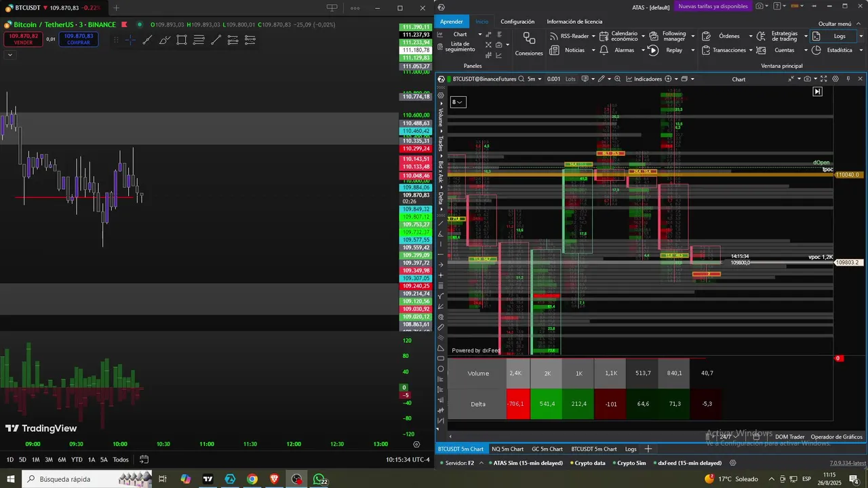868x488 pixels.
Task: Open the TradingView layout setup icon
Action: (x=332, y=8)
